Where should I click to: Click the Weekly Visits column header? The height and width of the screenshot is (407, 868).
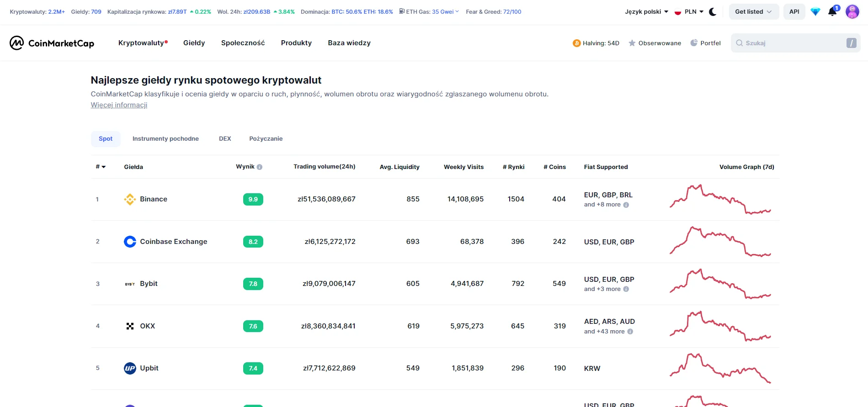[464, 167]
